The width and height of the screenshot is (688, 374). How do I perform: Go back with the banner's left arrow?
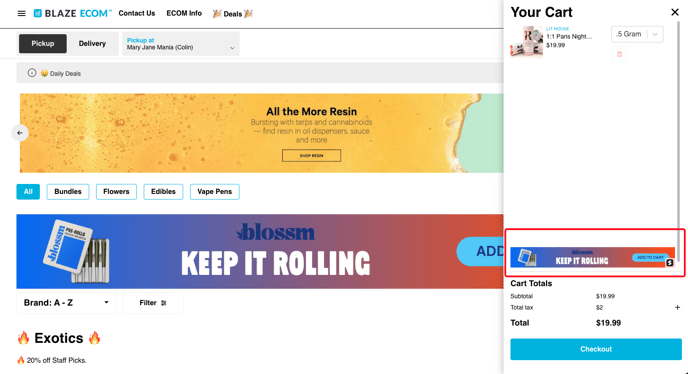click(20, 133)
